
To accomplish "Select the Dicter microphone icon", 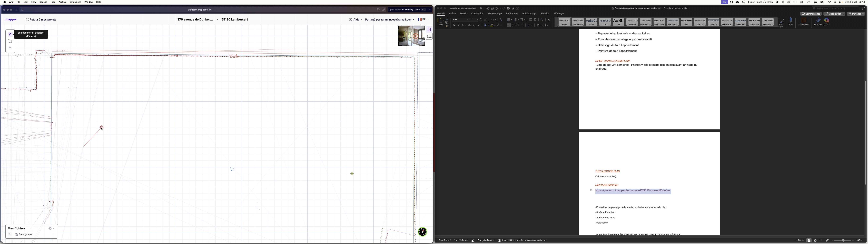I will 791,20.
